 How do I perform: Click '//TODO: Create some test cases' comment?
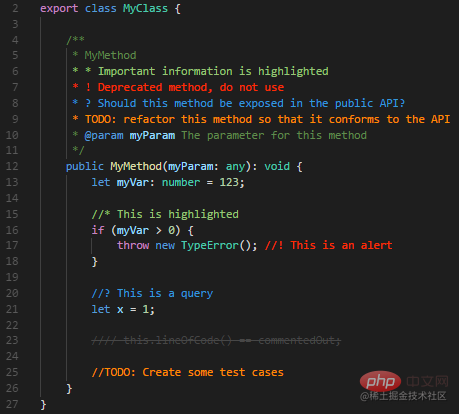coord(188,372)
